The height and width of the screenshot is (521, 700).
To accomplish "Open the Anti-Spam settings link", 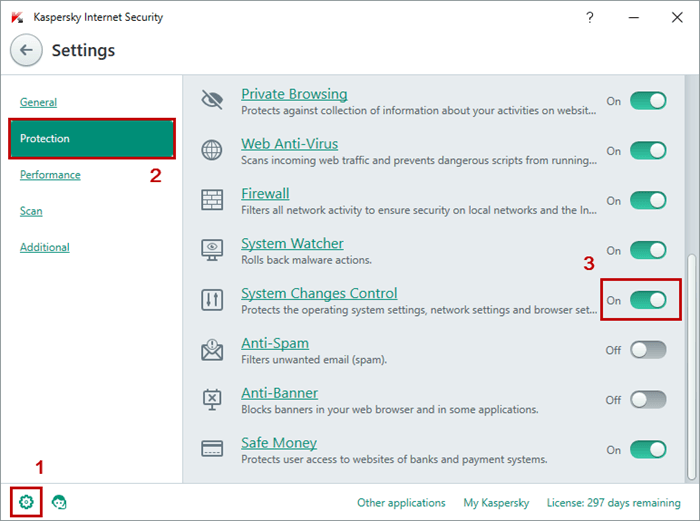I will tap(275, 343).
